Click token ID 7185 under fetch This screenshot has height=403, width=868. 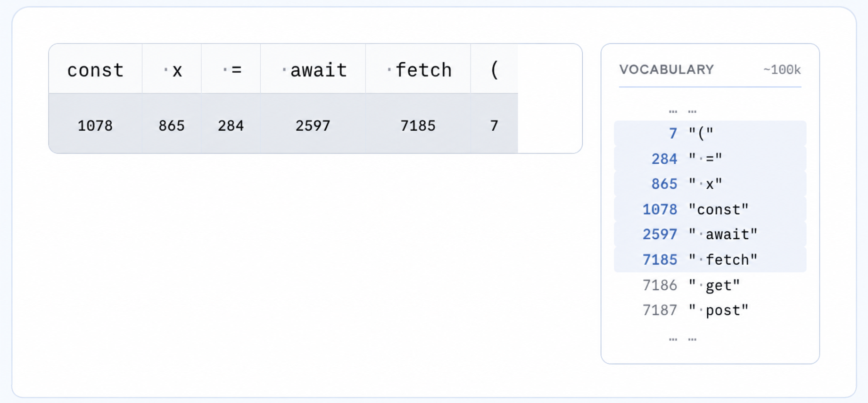418,126
